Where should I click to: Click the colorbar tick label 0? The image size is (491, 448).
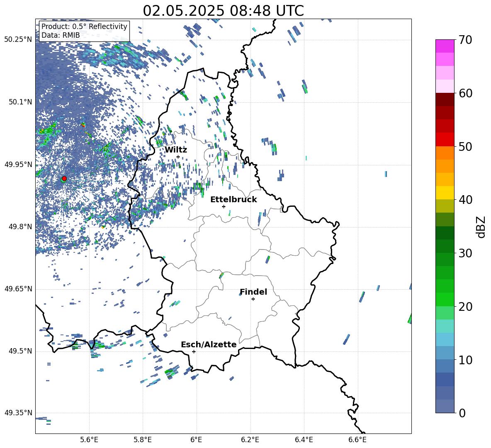tap(462, 413)
